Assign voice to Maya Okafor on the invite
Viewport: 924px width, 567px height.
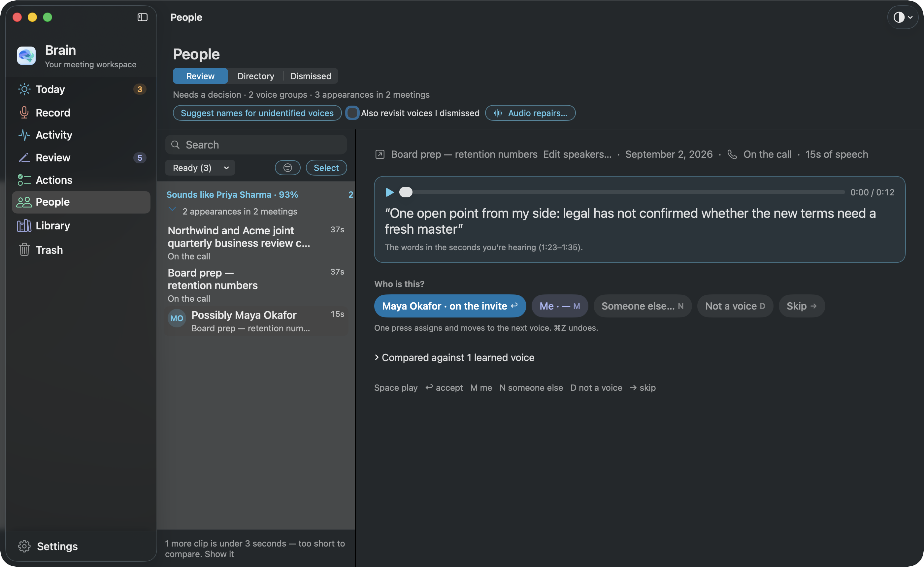[450, 306]
